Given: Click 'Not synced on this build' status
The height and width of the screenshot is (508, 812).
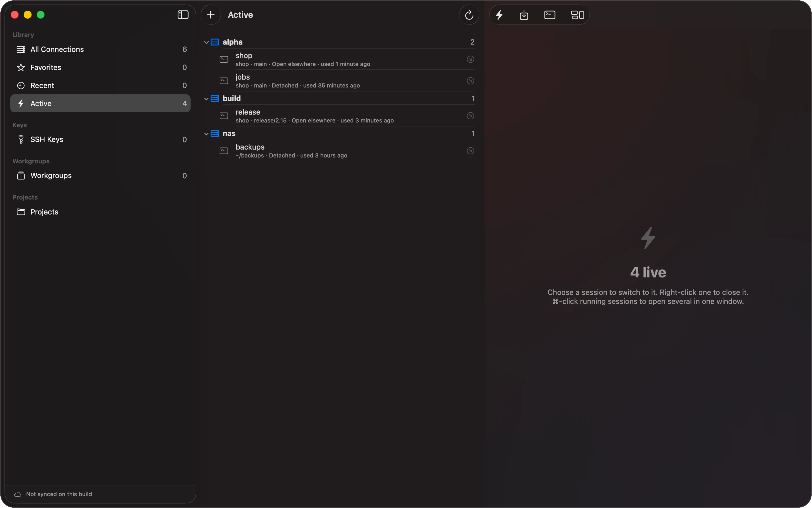Looking at the screenshot, I should pyautogui.click(x=59, y=494).
